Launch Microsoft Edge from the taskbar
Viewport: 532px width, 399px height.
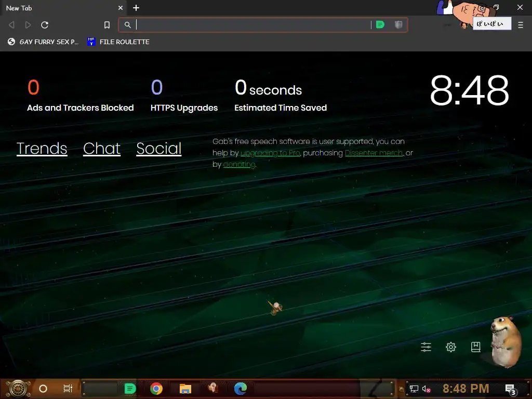pos(240,389)
